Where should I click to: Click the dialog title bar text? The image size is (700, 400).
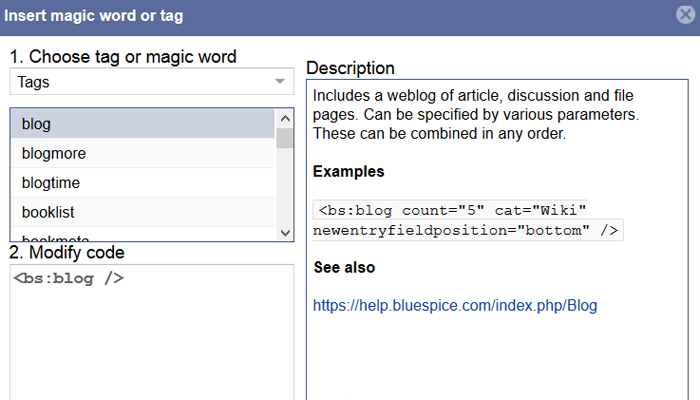point(97,16)
